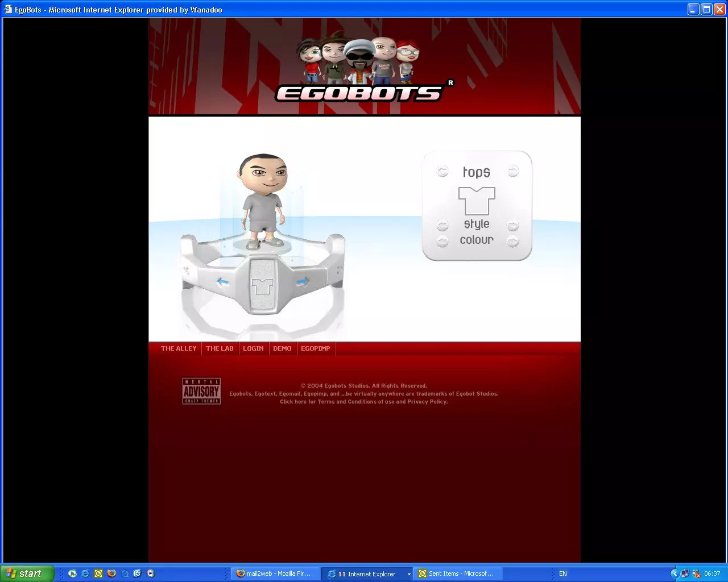Go to previous category left of tops

pyautogui.click(x=442, y=171)
